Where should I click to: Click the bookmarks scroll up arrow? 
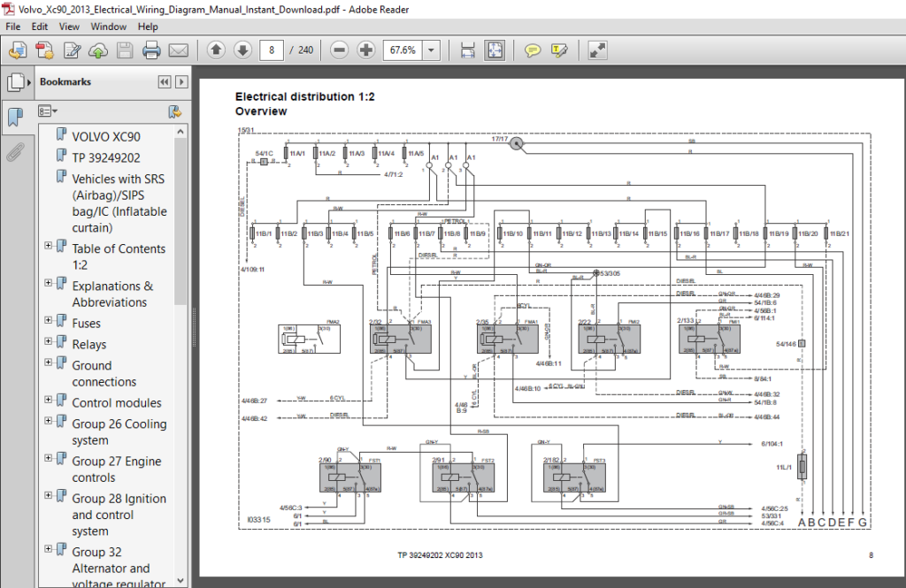pyautogui.click(x=180, y=132)
